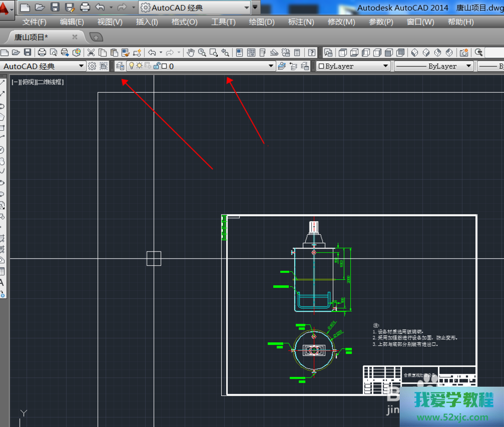Click the Help question mark icon
The width and height of the screenshot is (504, 427).
(312, 52)
